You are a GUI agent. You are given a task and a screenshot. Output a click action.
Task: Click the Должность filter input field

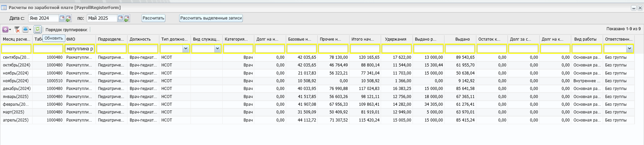click(x=143, y=49)
